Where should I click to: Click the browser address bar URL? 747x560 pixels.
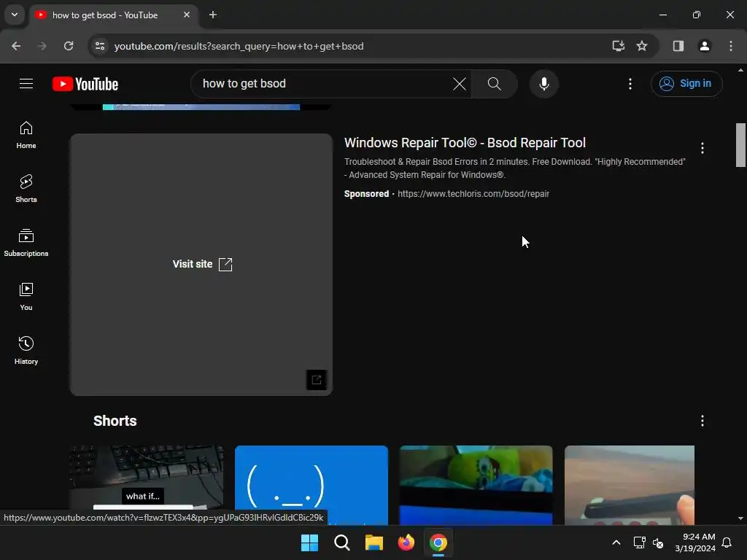[239, 46]
